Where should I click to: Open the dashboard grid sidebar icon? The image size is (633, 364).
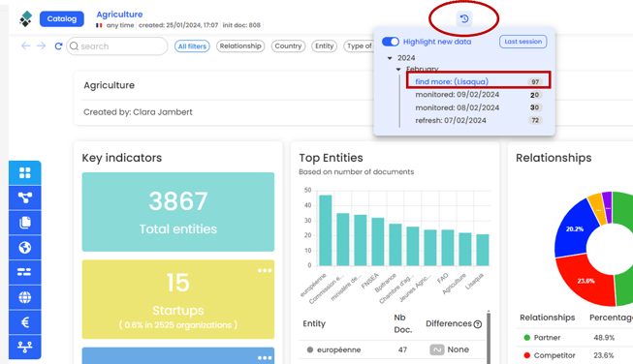point(25,173)
